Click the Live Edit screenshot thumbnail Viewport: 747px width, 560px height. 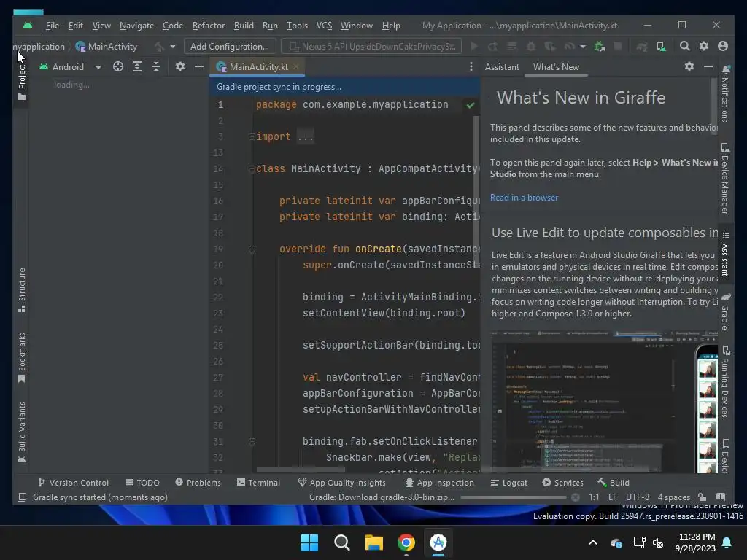604,401
